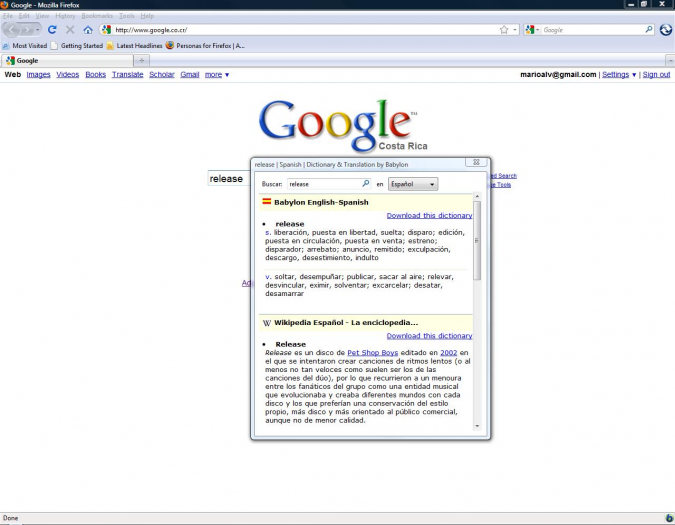
Task: Click the marioalv@gmail.com account text
Action: pyautogui.click(x=558, y=74)
